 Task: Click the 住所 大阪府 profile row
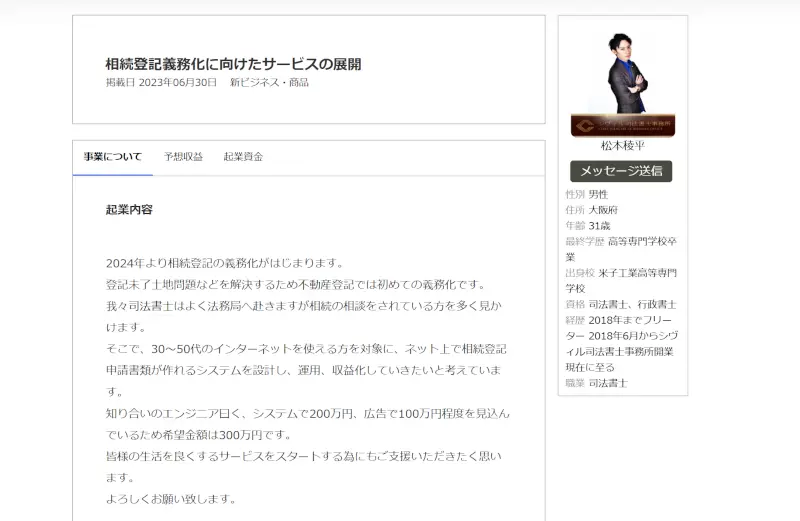coord(592,210)
